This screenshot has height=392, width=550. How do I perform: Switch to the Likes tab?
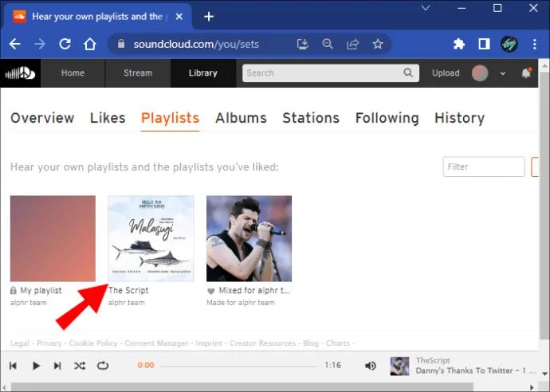[x=108, y=118]
